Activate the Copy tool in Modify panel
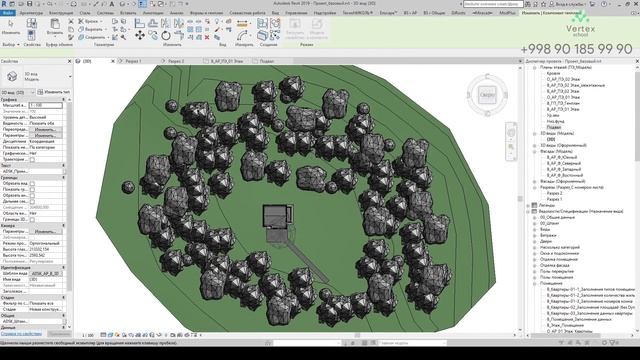Screen dimensions: 640x360 coord(153,36)
